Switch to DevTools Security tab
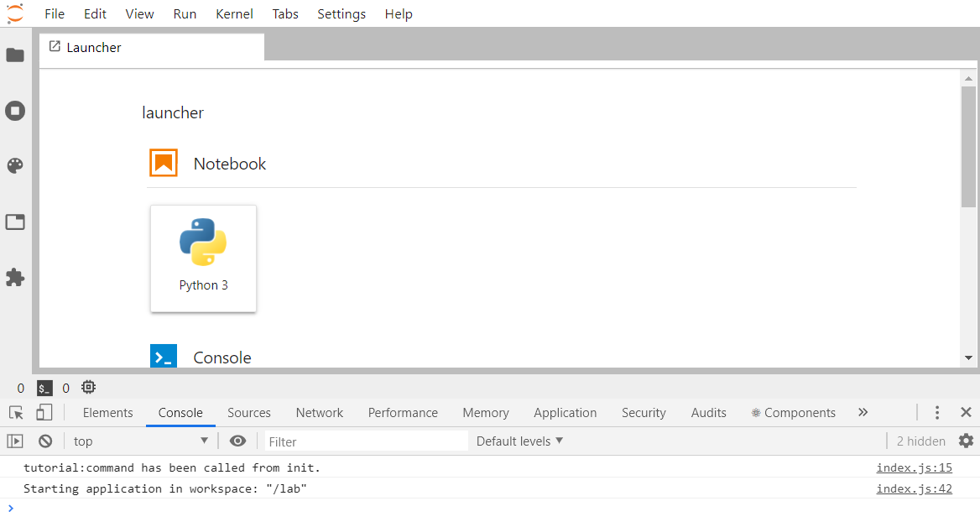The width and height of the screenshot is (980, 522). (x=644, y=413)
